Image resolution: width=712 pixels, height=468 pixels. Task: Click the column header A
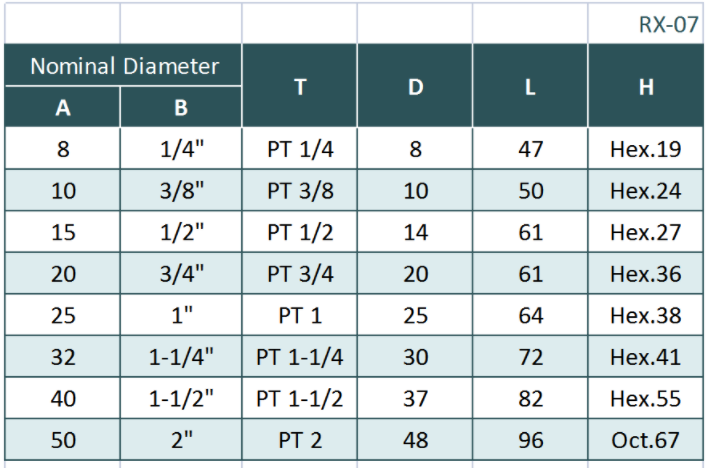(62, 106)
